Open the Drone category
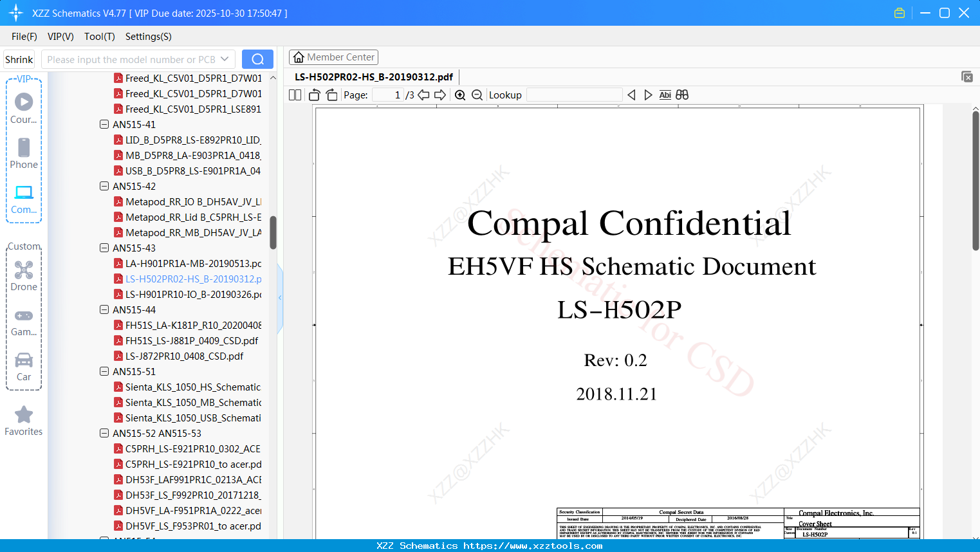The height and width of the screenshot is (552, 980). pos(24,276)
